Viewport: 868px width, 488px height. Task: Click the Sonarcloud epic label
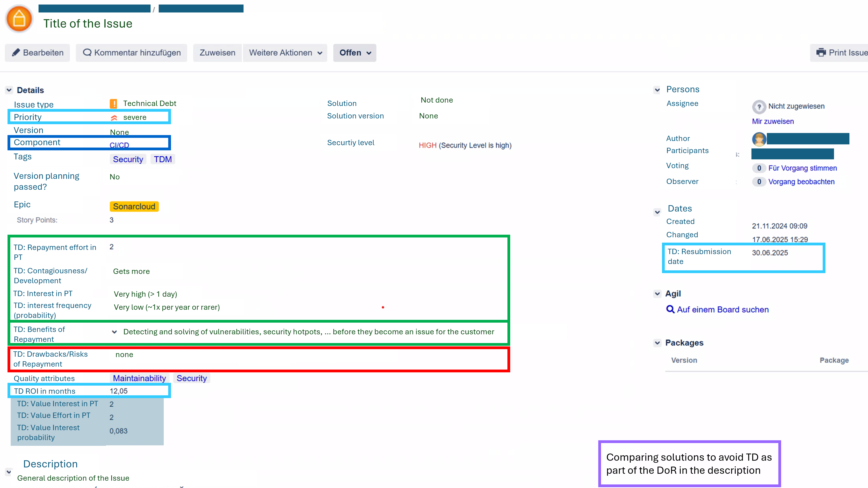(x=134, y=206)
